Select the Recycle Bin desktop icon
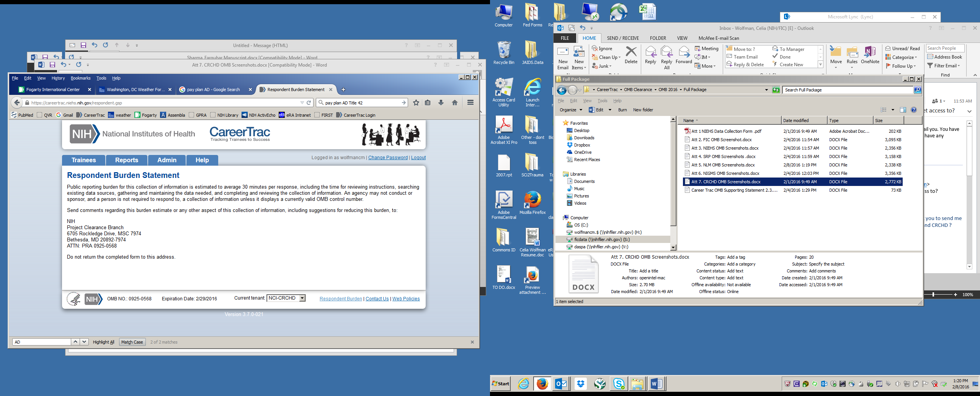The image size is (980, 396). coord(504,53)
